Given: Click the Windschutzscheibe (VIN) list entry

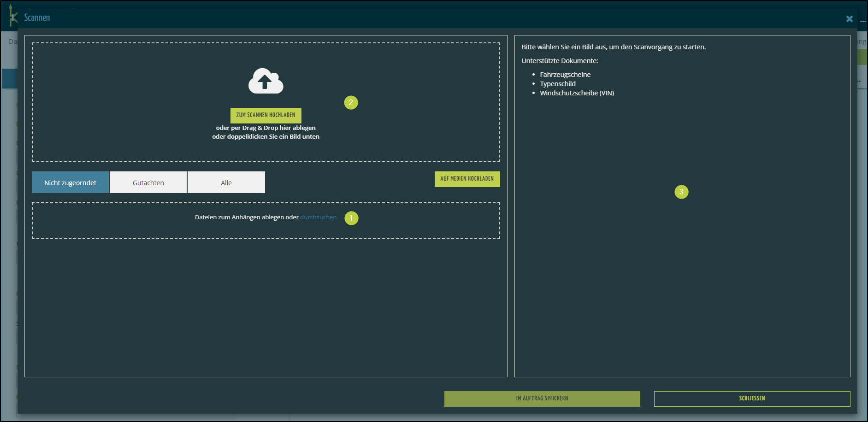Looking at the screenshot, I should coord(577,93).
